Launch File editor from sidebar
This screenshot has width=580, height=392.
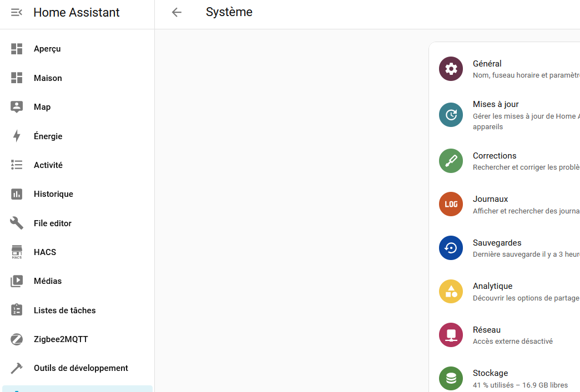click(x=53, y=223)
